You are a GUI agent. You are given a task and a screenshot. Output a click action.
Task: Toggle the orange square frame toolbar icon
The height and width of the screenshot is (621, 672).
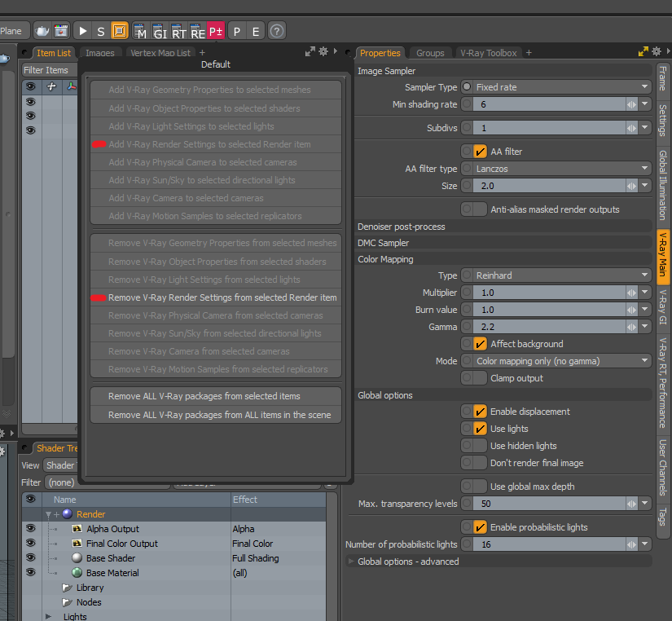pos(120,31)
